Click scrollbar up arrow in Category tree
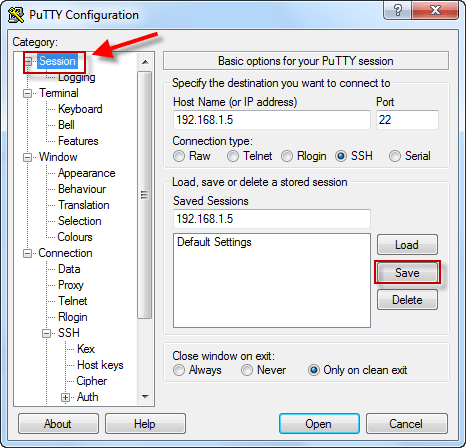Screen dimensions: 466x448 click(x=145, y=62)
